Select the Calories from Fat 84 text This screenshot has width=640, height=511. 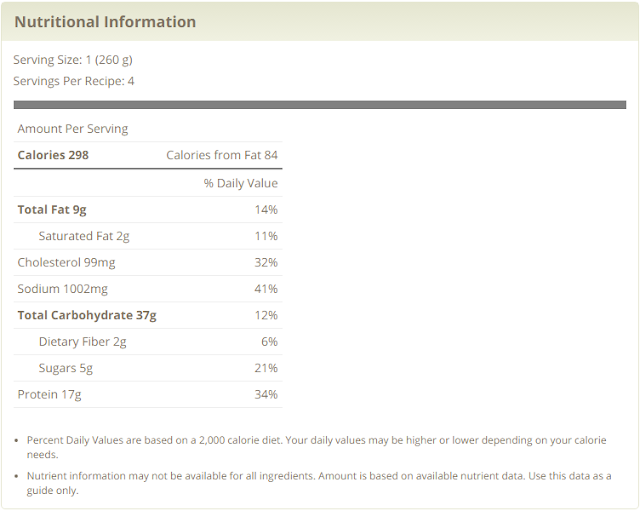coord(222,155)
